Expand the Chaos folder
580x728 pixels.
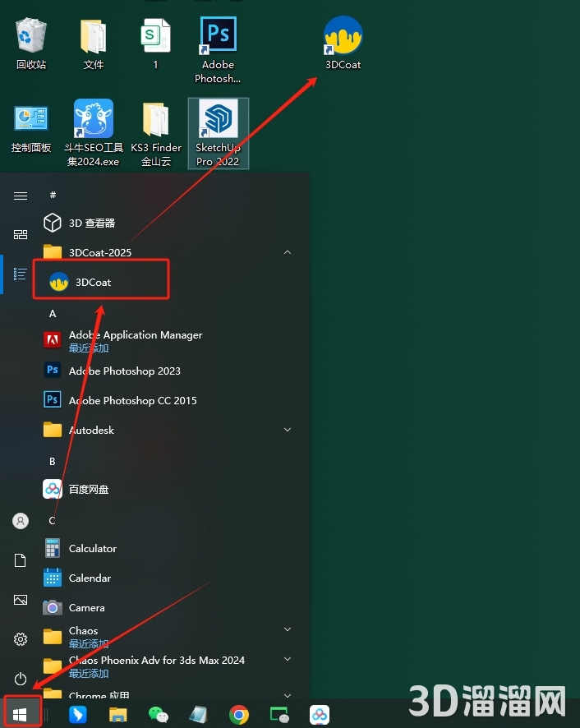coord(288,630)
